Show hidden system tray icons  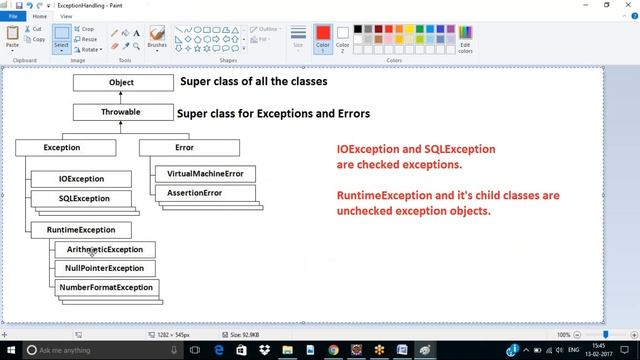click(526, 350)
